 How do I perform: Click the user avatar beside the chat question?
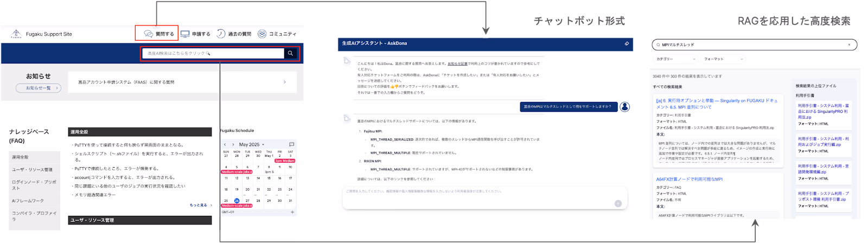625,106
